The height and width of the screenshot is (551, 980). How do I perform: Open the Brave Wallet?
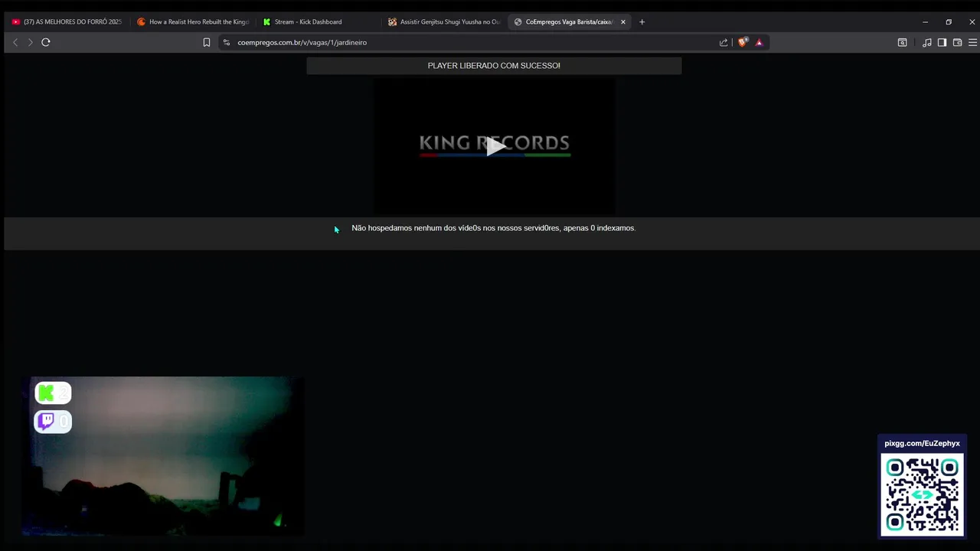[x=957, y=42]
